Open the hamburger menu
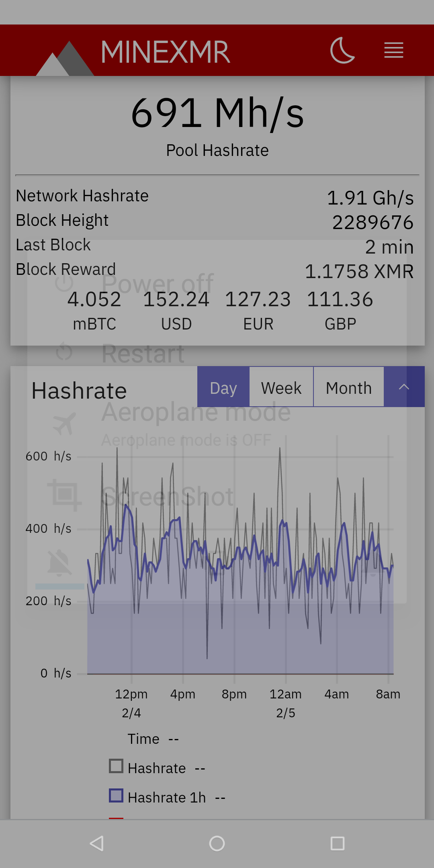Screen dimensions: 434x868 click(393, 50)
